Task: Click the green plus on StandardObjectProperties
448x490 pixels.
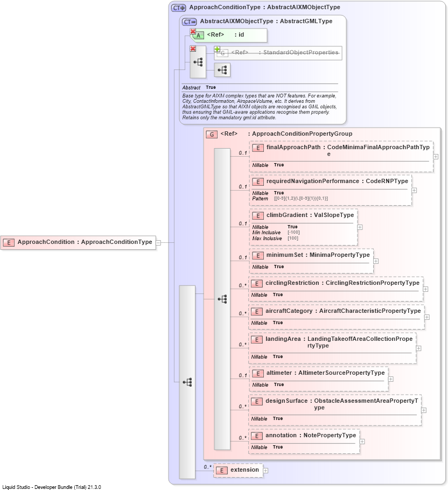Action: [217, 49]
